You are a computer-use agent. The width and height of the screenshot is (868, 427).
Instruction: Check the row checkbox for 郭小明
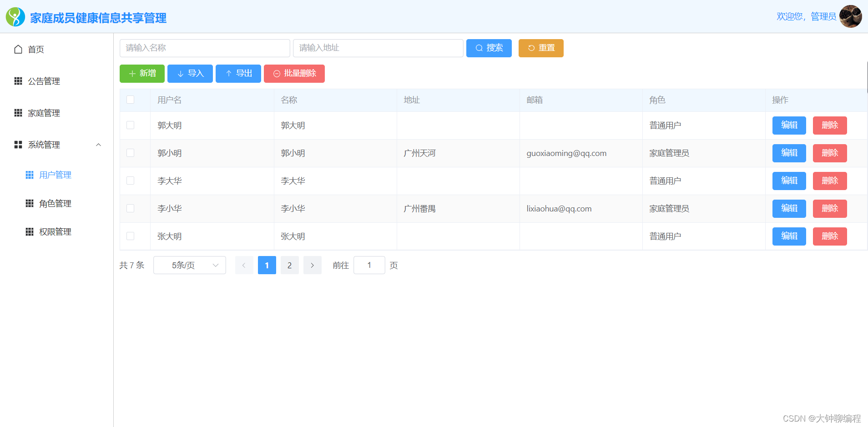point(131,153)
